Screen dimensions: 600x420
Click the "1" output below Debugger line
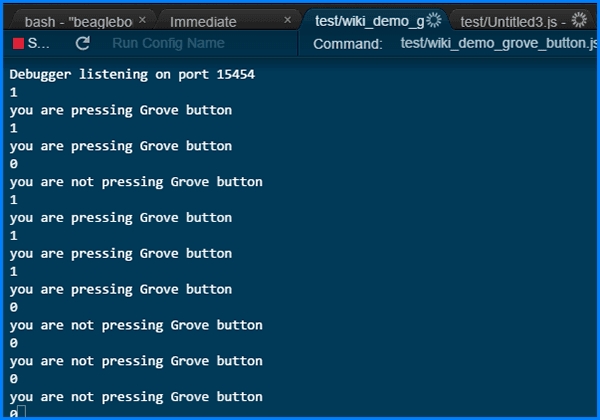coord(14,92)
